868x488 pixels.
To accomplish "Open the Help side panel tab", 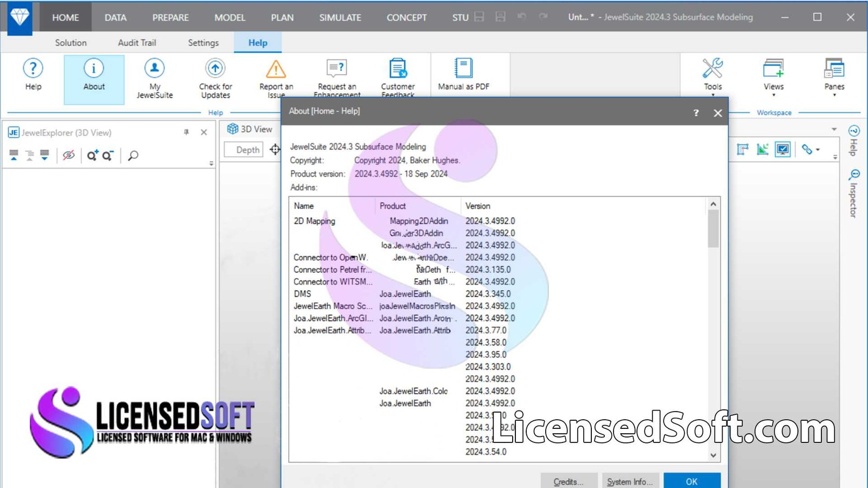I will point(854,140).
